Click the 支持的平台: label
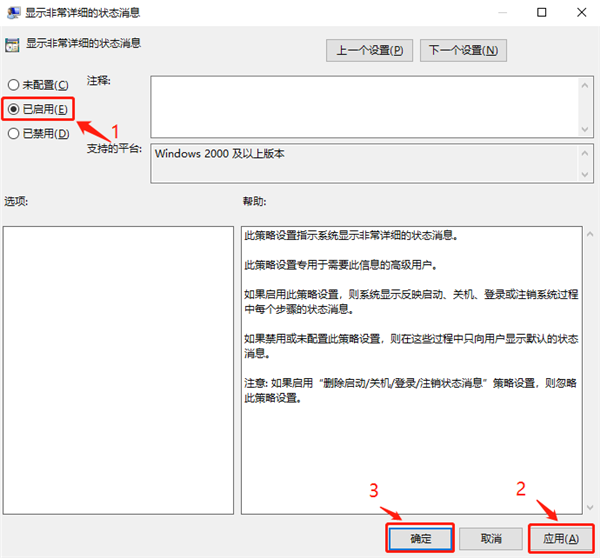This screenshot has height=558, width=600. (114, 148)
